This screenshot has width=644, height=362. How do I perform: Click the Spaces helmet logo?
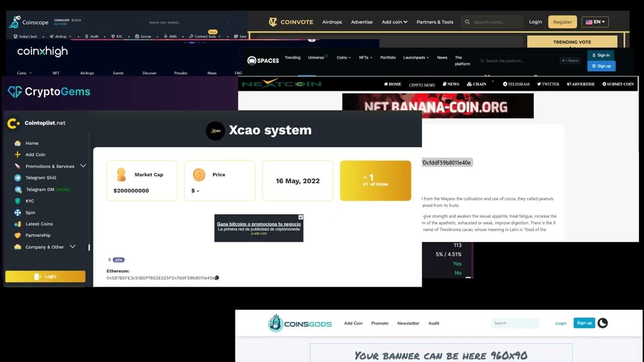[x=252, y=60]
